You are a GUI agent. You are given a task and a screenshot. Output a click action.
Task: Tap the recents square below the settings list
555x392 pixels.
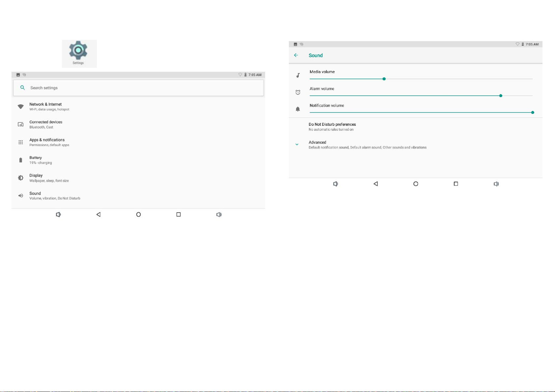point(179,215)
